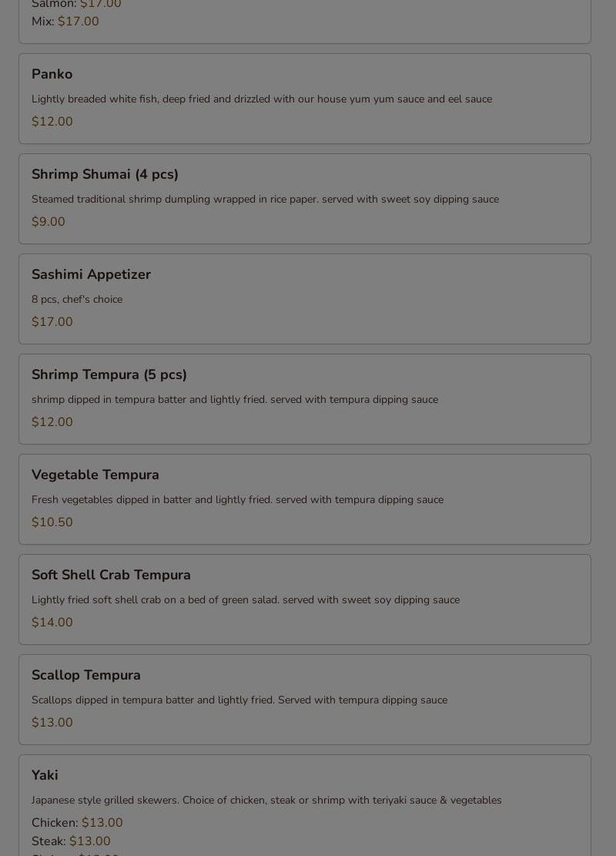
Task: Choose the Yaki Chicken $13.00 option
Action: [77, 823]
